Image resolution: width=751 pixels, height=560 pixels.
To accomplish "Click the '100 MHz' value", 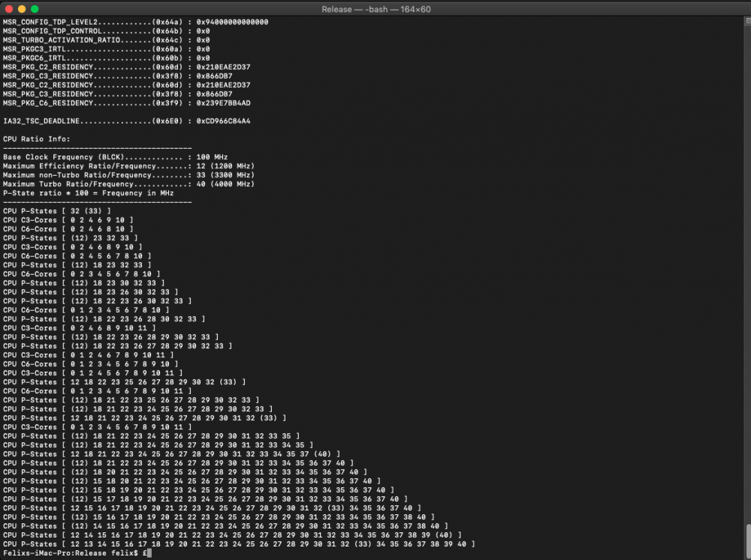I will point(213,158).
